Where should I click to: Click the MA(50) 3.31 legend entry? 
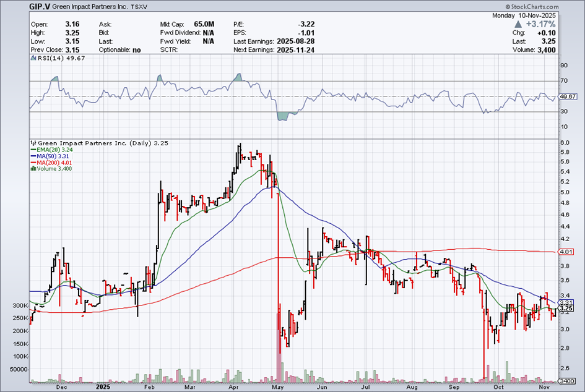(50, 156)
